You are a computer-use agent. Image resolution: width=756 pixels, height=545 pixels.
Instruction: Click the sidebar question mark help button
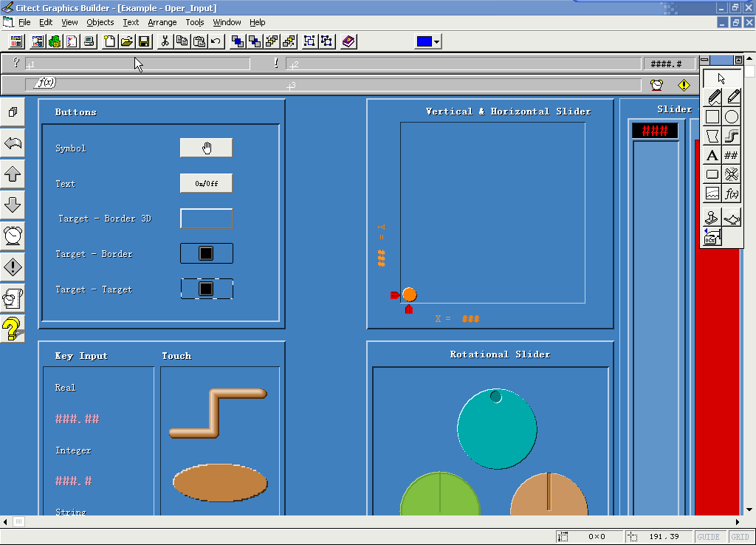(x=12, y=329)
